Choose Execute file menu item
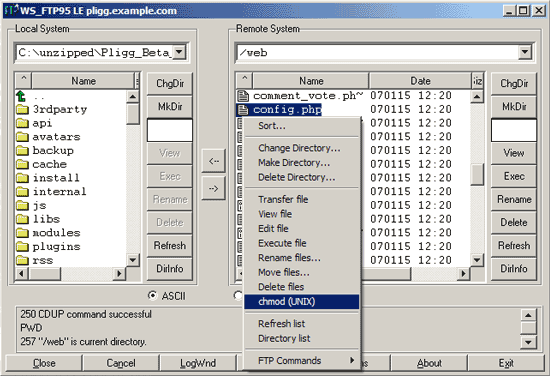Image resolution: width=550 pixels, height=376 pixels. (x=302, y=243)
